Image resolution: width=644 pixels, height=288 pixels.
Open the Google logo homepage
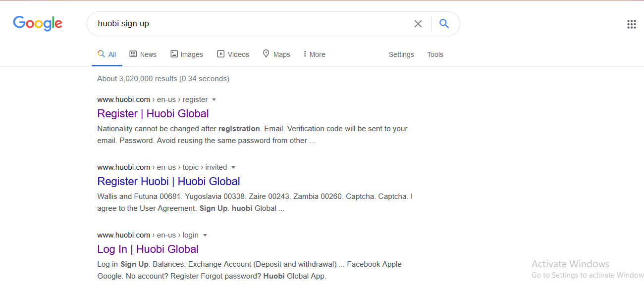[38, 24]
